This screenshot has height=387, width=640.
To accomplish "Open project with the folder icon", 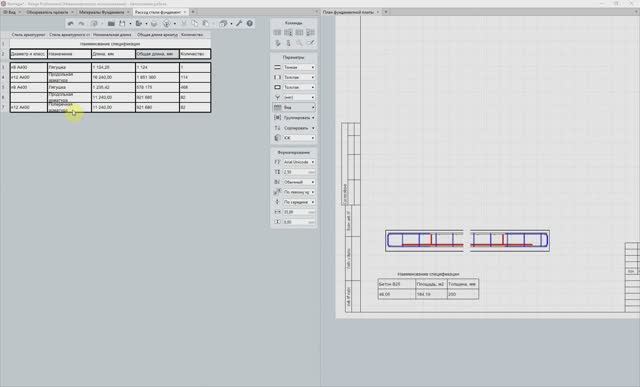I will (x=111, y=24).
